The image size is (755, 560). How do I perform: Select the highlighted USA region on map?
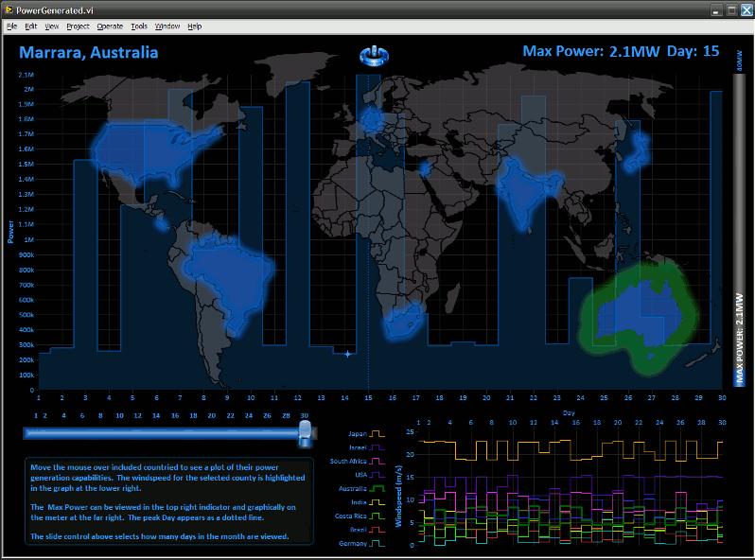pos(145,149)
